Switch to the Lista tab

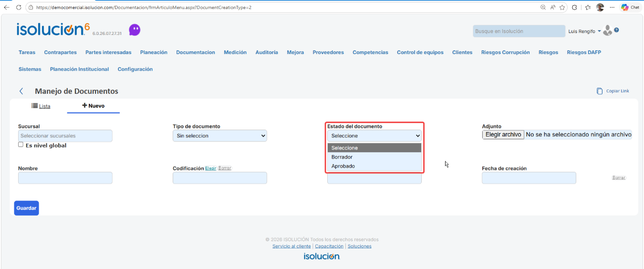[41, 106]
